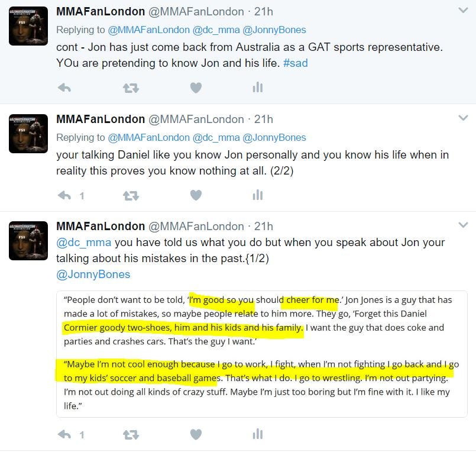Image resolution: width=476 pixels, height=452 pixels.
Task: Reply to the (2/2) tweet
Action: pos(64,195)
